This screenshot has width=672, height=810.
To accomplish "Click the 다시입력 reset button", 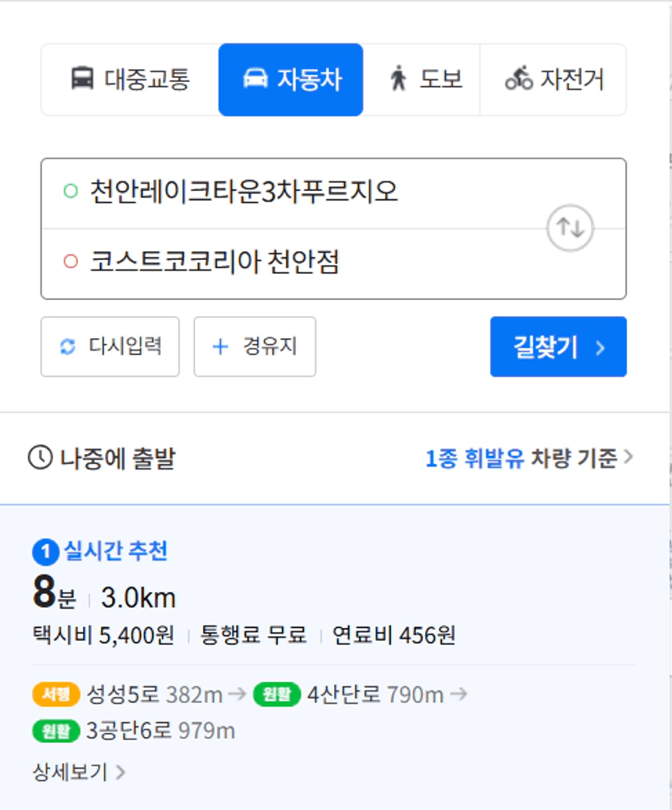I will 110,347.
